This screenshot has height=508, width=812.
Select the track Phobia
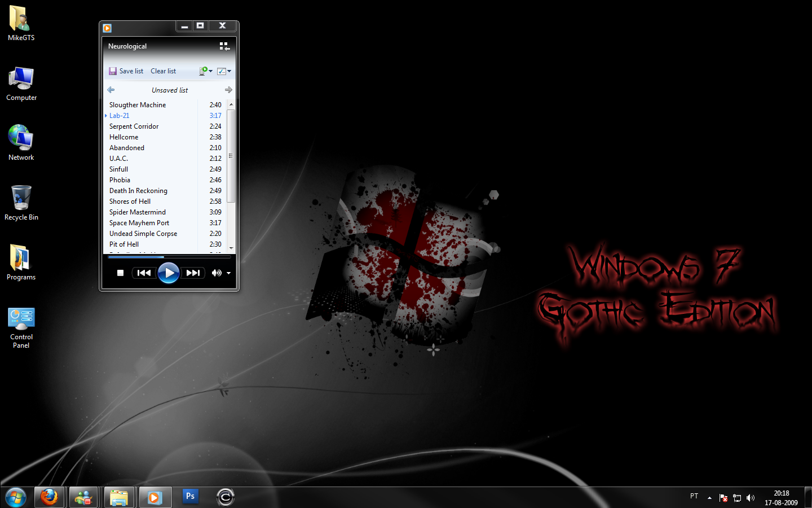click(x=120, y=180)
